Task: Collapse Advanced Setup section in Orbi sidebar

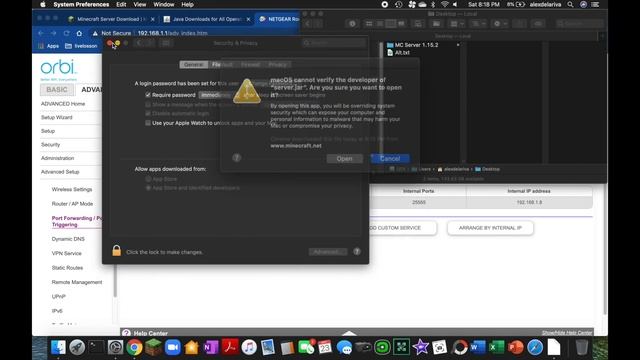Action: coord(60,172)
